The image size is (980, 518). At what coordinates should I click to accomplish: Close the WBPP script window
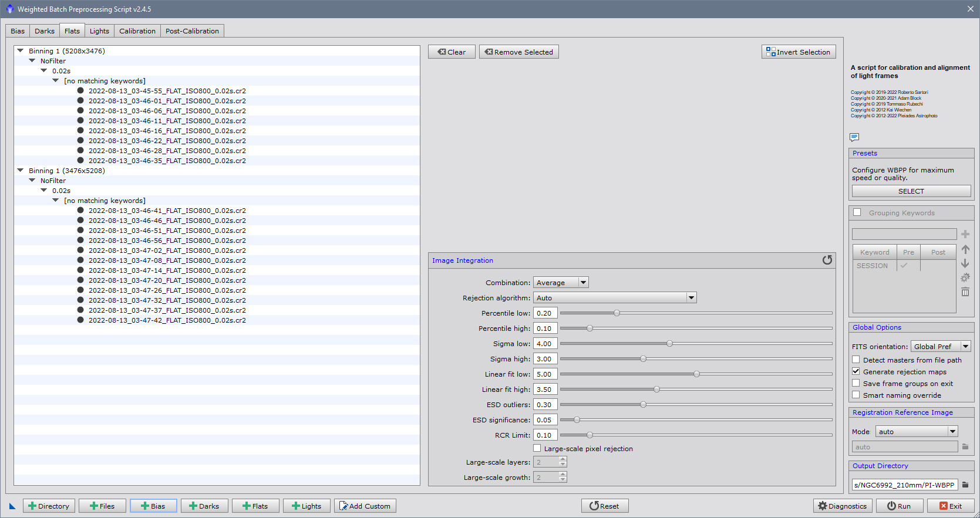coord(970,9)
